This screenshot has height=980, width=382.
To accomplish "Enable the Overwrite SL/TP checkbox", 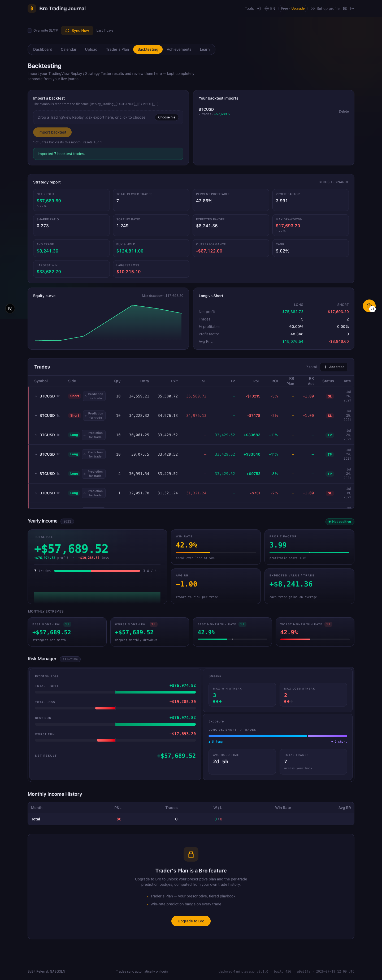I will pos(30,31).
